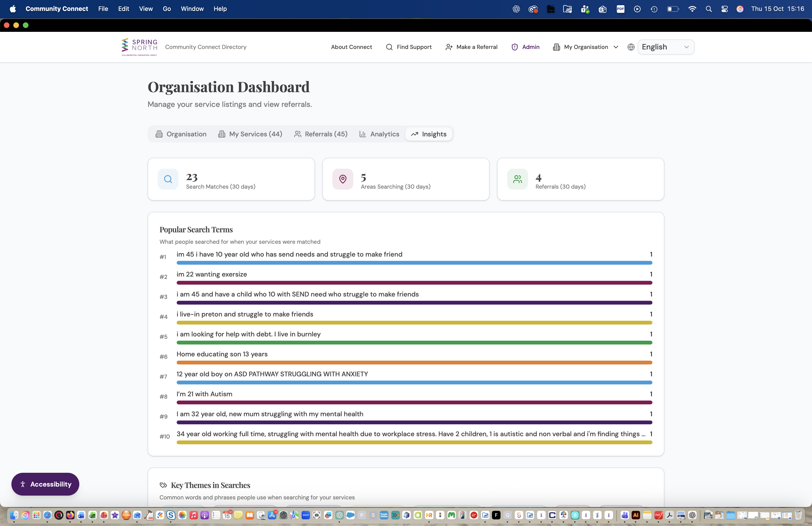Open Zoom from the dock

[x=306, y=515]
